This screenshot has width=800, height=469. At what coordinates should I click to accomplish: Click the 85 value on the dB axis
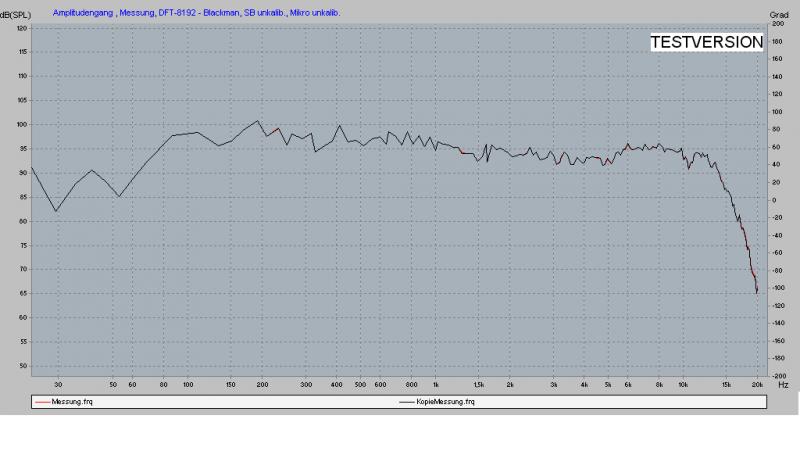pyautogui.click(x=23, y=197)
